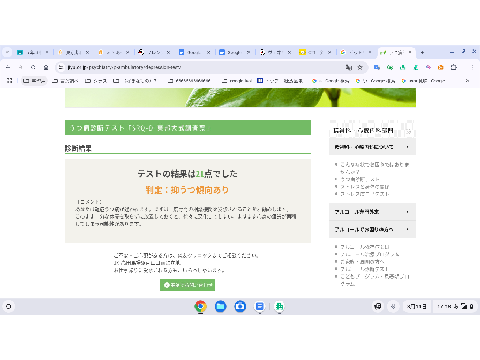This screenshot has height=360, width=480.
Task: Click the pink extension icon in toolbar
Action: click(x=428, y=67)
